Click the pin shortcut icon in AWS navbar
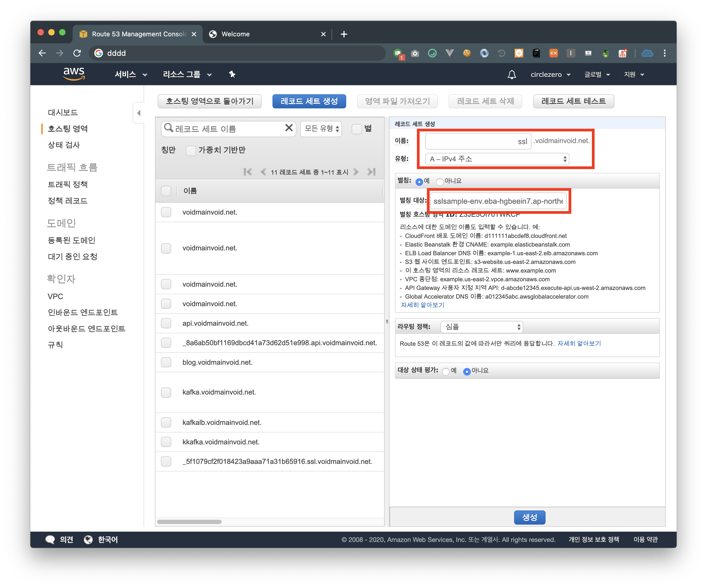The image size is (707, 588). coord(232,74)
